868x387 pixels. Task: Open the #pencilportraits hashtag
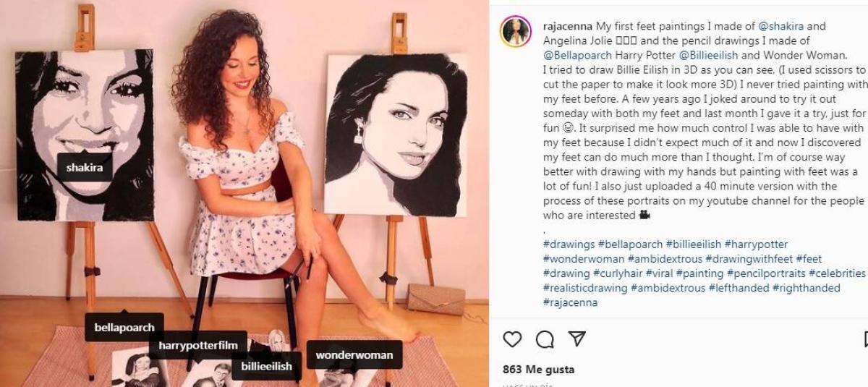point(766,273)
